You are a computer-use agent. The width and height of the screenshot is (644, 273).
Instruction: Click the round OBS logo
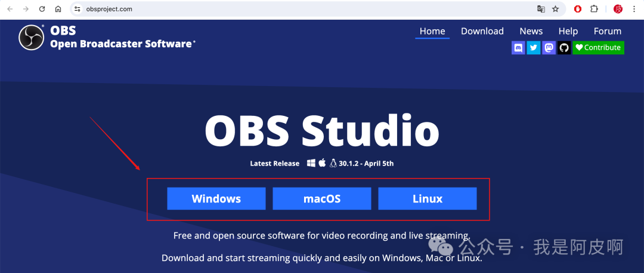click(x=32, y=37)
